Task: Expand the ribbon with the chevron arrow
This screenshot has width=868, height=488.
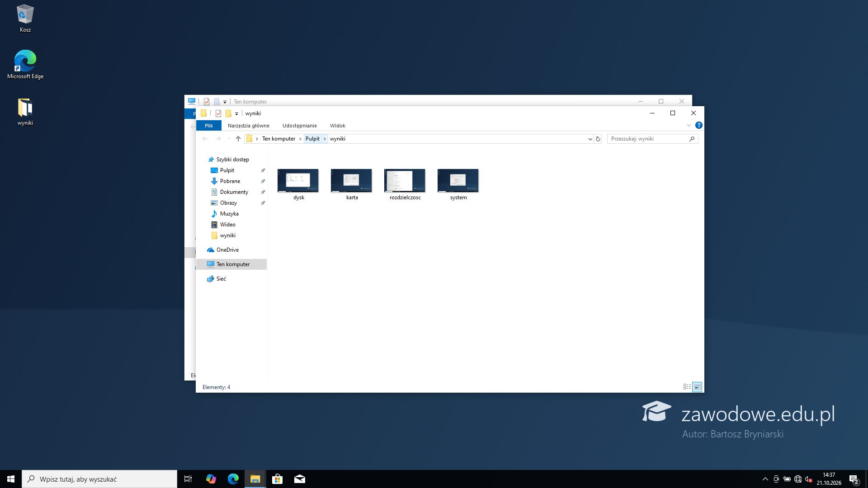Action: tap(689, 125)
